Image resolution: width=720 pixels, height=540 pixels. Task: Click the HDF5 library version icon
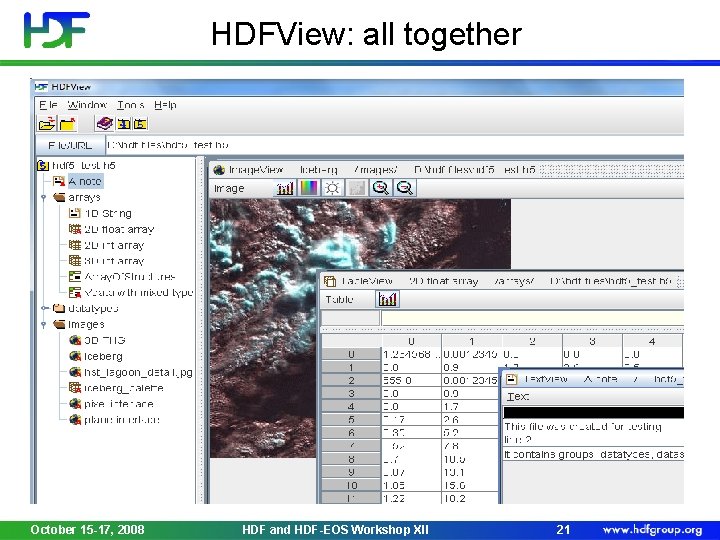(x=140, y=124)
